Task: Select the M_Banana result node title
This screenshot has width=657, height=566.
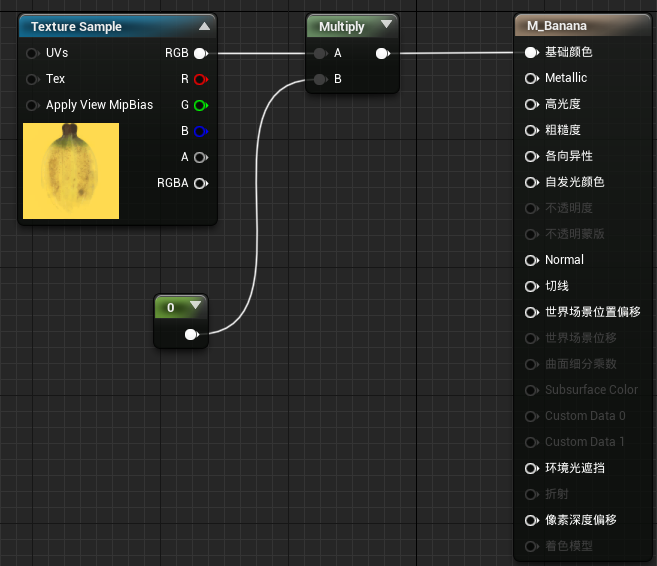Action: click(x=557, y=26)
